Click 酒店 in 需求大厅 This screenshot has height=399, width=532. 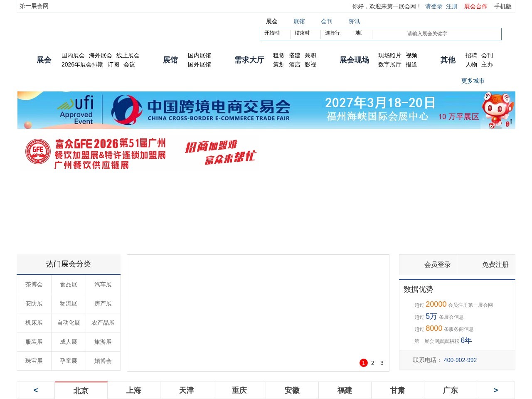click(295, 64)
